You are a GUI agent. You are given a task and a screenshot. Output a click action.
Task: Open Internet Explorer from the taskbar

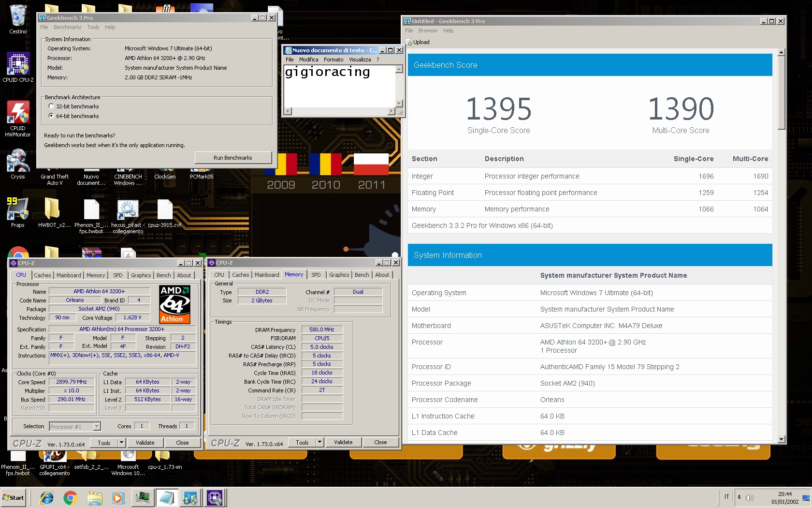47,498
